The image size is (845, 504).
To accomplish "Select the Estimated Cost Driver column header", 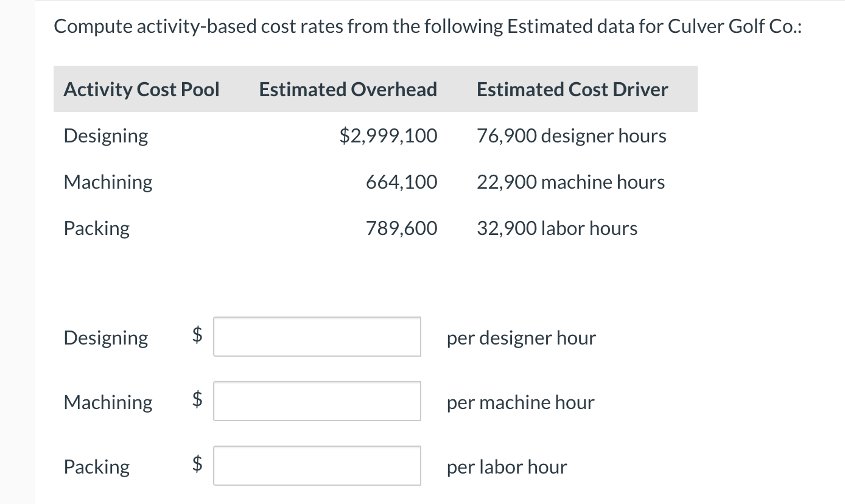I will click(572, 89).
